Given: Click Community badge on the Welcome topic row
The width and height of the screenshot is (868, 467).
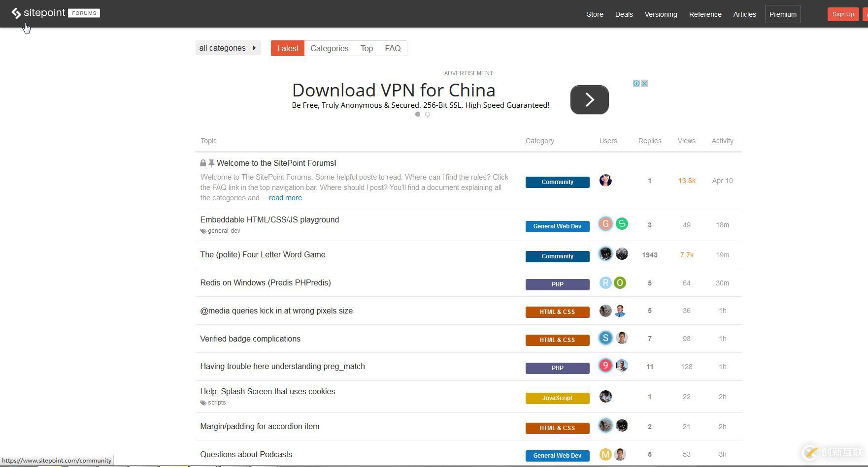Looking at the screenshot, I should click(558, 182).
